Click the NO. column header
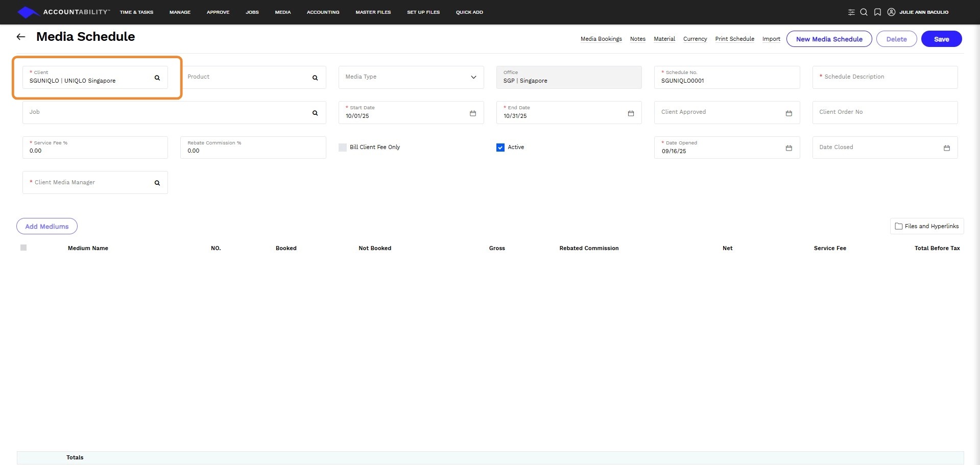Viewport: 980px width, 465px height. point(216,248)
